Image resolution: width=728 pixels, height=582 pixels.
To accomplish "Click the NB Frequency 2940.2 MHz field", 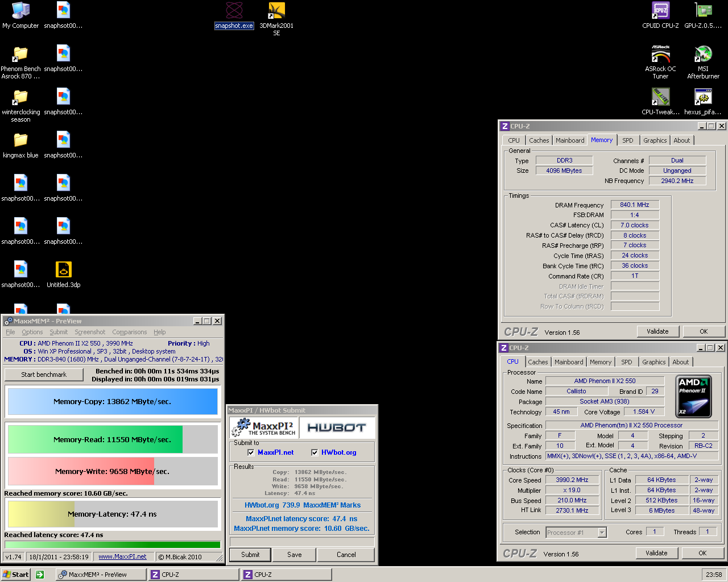I will coord(677,181).
